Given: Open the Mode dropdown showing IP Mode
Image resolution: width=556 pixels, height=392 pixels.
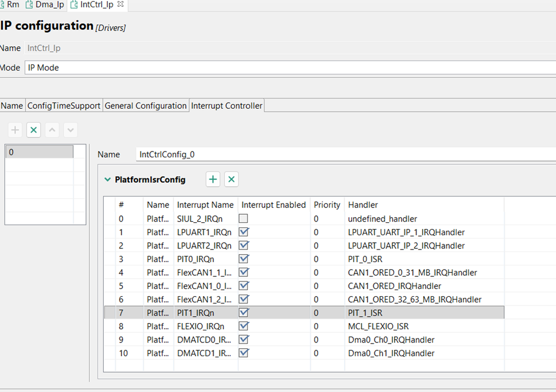Looking at the screenshot, I should point(290,68).
